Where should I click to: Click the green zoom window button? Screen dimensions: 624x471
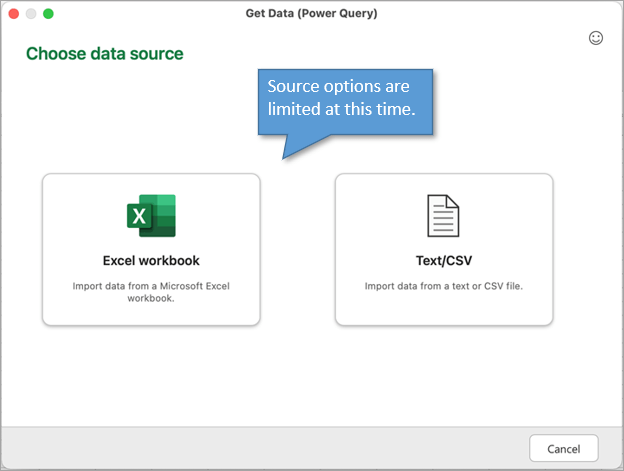[x=48, y=14]
